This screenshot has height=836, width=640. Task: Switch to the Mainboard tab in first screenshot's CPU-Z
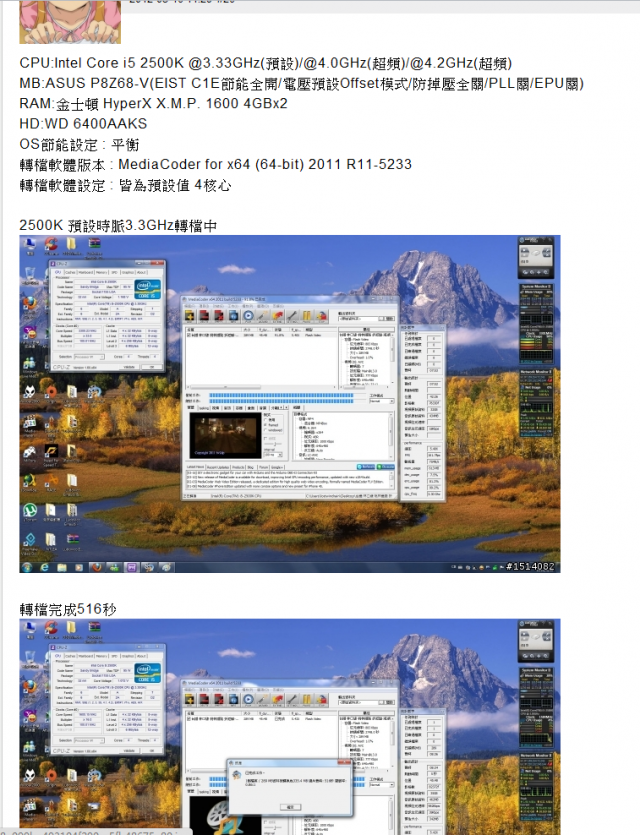(x=86, y=272)
